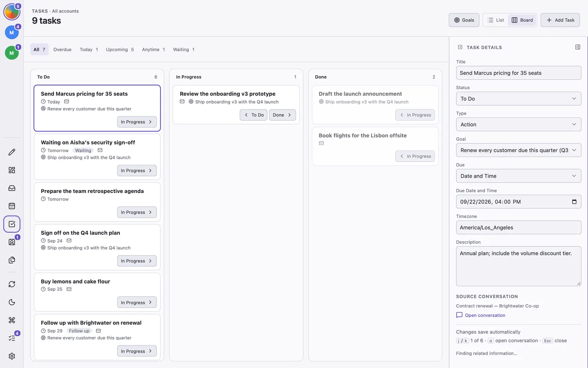Viewport: 588px width, 368px height.
Task: Select the Anytime filter tab
Action: point(153,49)
